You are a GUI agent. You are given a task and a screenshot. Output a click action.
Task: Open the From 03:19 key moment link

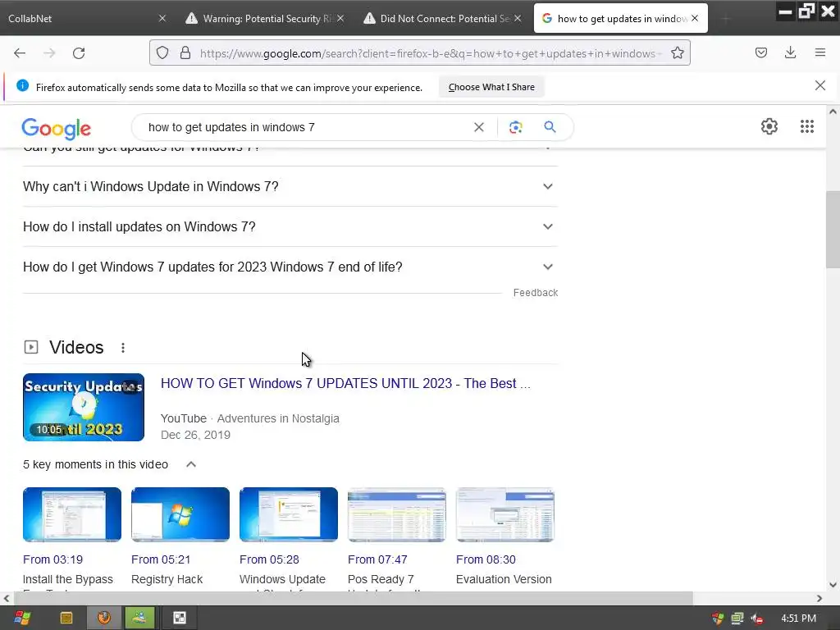point(52,559)
